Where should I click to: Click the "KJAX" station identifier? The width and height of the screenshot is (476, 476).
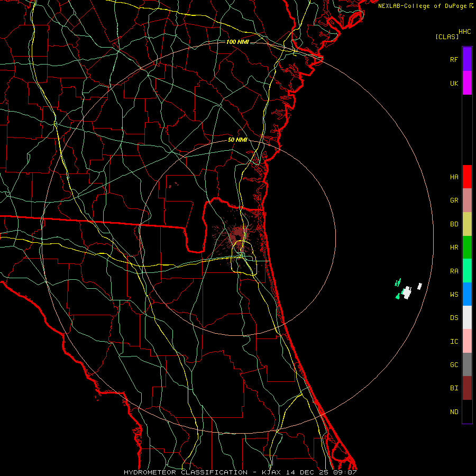point(271,472)
